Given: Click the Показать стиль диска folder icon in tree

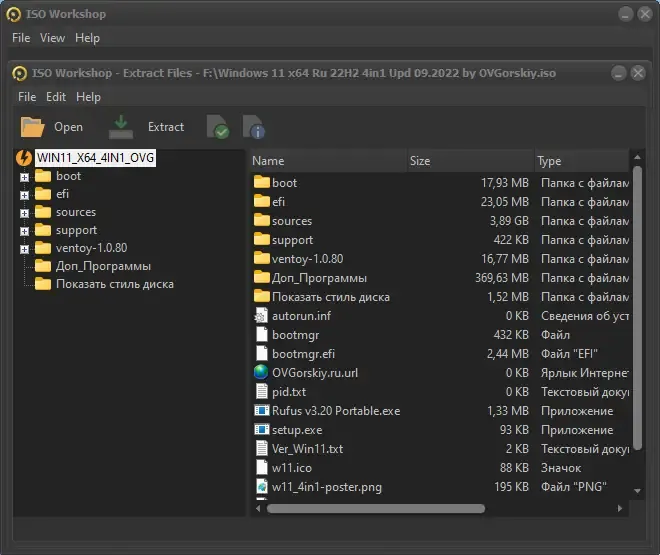Looking at the screenshot, I should pyautogui.click(x=43, y=284).
